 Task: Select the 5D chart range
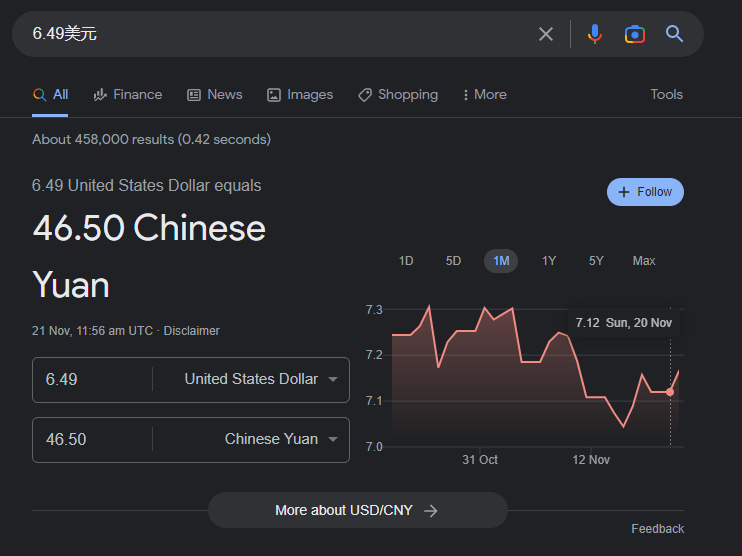coord(453,261)
